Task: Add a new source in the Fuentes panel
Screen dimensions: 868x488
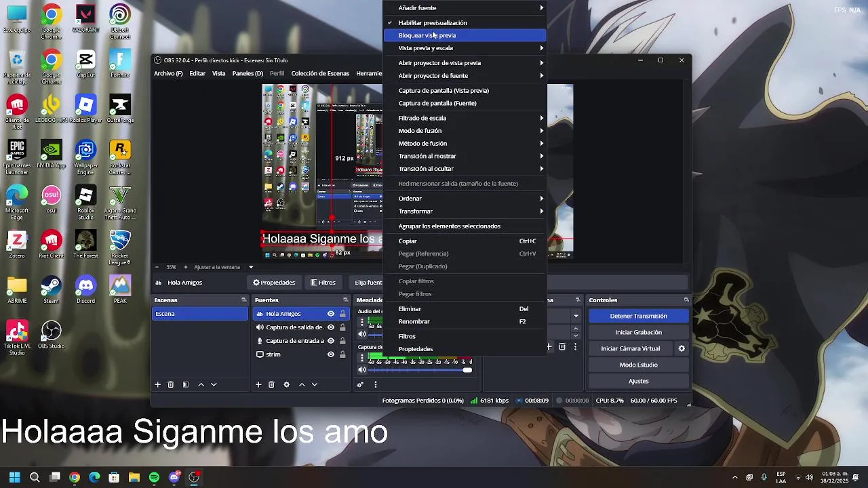Action: [258, 384]
